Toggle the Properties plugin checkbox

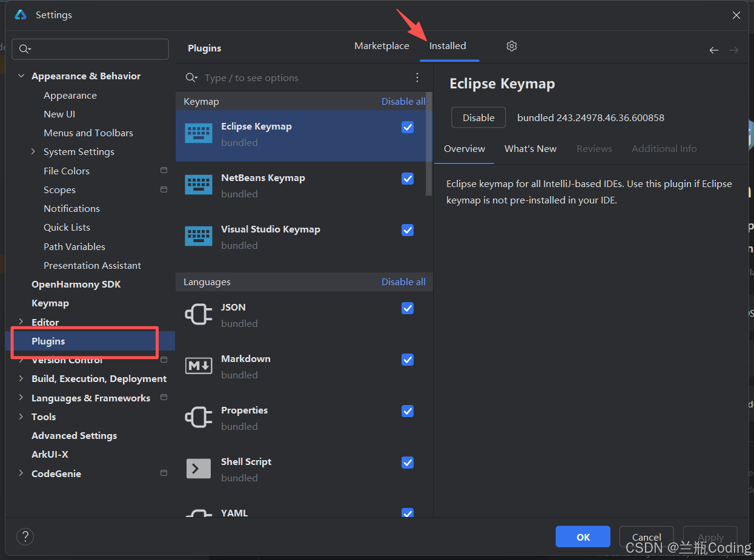point(408,411)
